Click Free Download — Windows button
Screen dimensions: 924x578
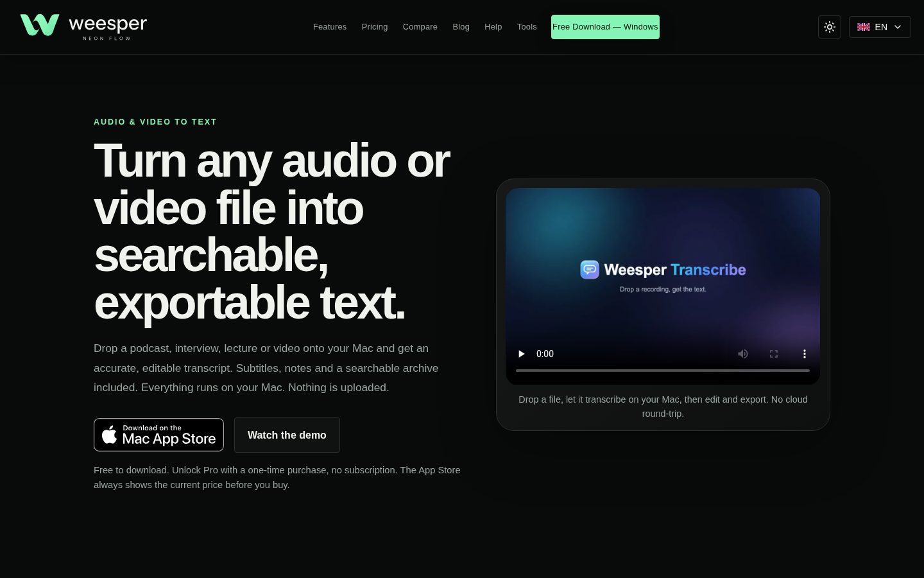coord(605,27)
